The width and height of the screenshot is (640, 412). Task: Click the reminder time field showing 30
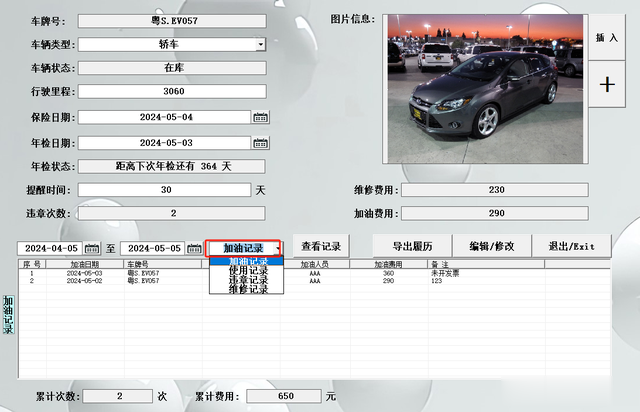pos(164,190)
